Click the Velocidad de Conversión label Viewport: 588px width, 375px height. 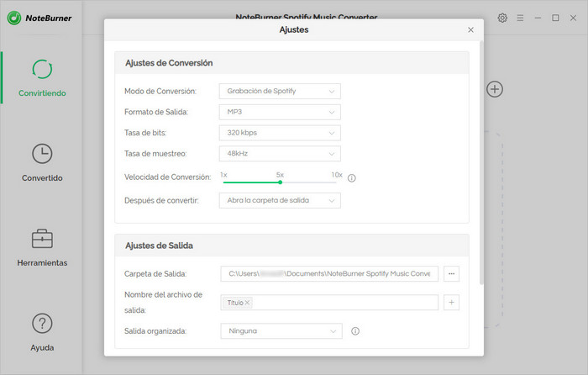(x=167, y=177)
